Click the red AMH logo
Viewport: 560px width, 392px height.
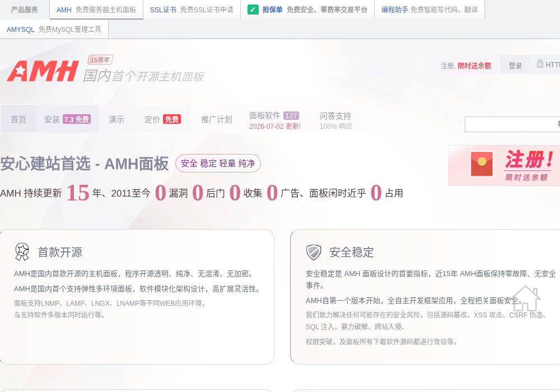[43, 71]
